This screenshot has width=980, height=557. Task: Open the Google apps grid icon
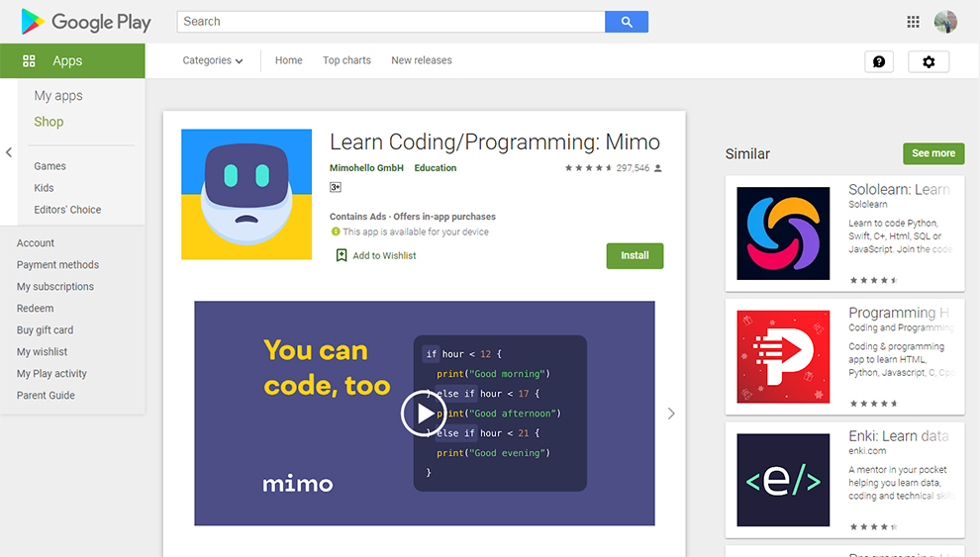point(913,22)
